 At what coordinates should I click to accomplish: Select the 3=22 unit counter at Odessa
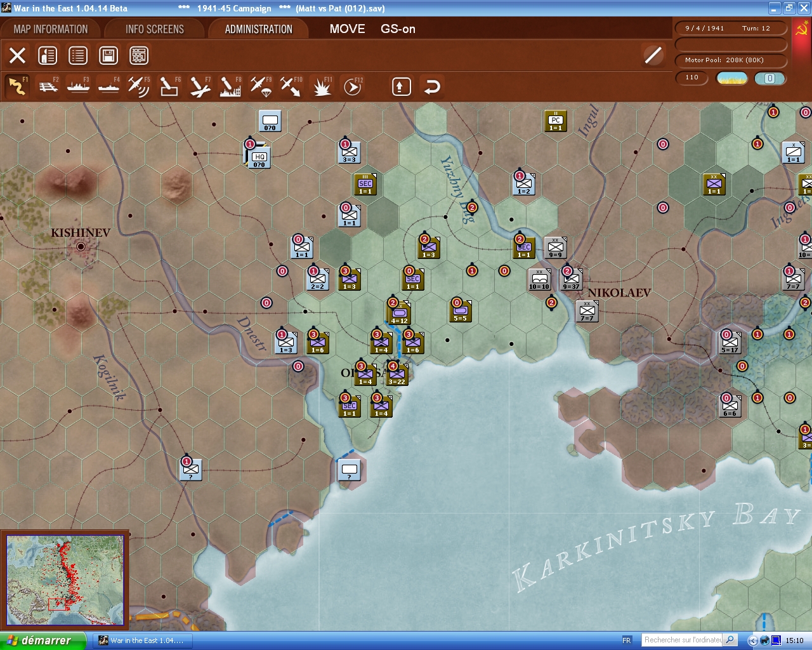tap(396, 374)
